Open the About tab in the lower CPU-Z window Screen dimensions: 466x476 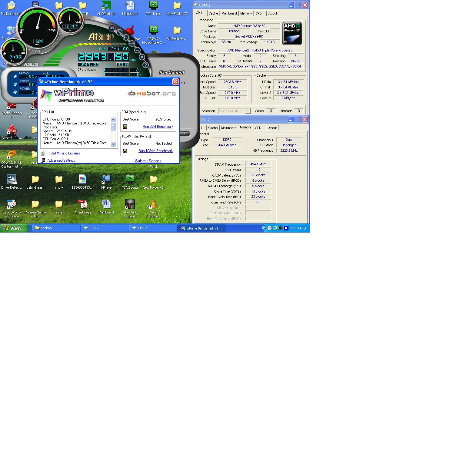272,128
